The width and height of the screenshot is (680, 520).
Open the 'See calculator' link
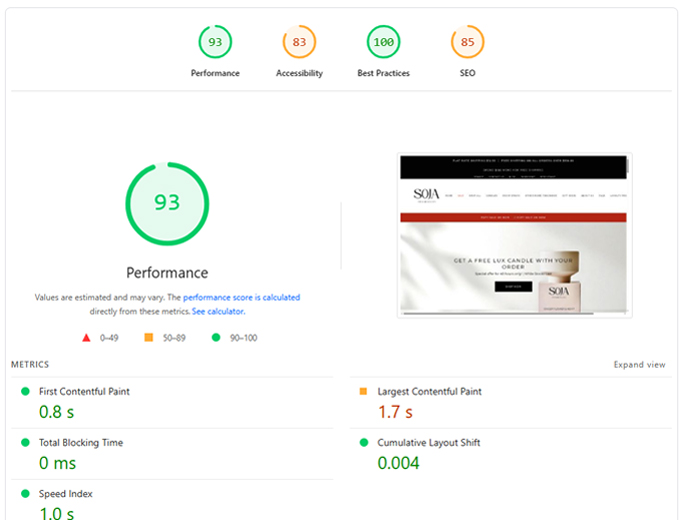218,311
